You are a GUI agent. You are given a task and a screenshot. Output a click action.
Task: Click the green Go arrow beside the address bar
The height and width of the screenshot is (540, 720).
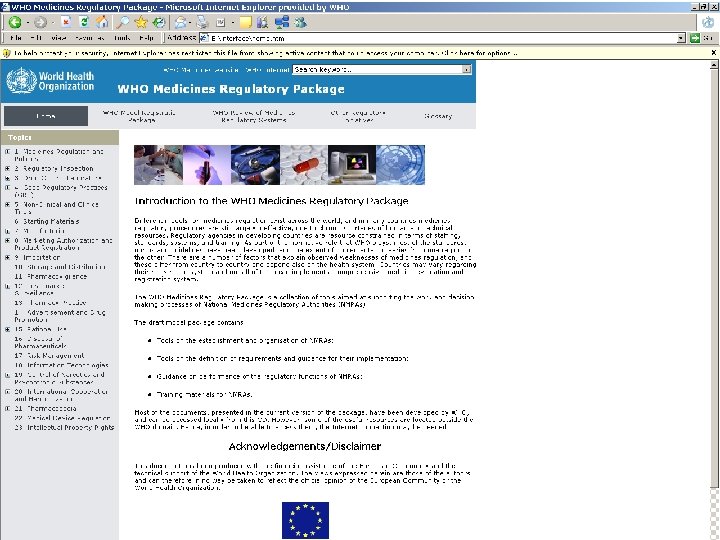tap(695, 38)
